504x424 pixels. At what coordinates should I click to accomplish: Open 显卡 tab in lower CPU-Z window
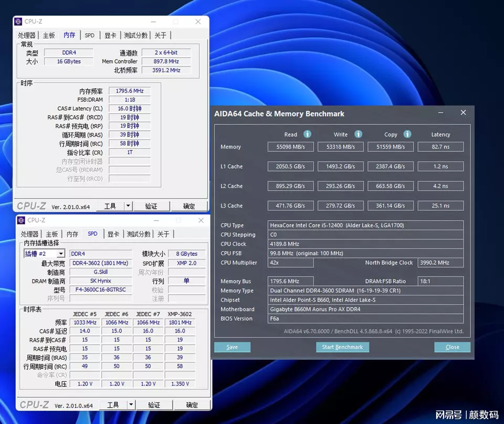tap(113, 234)
